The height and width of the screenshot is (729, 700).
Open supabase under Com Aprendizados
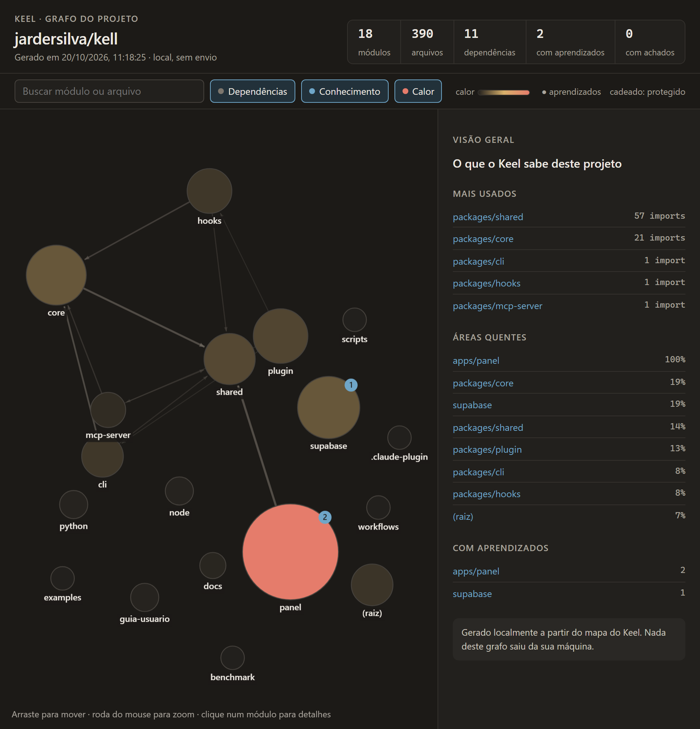coord(472,594)
